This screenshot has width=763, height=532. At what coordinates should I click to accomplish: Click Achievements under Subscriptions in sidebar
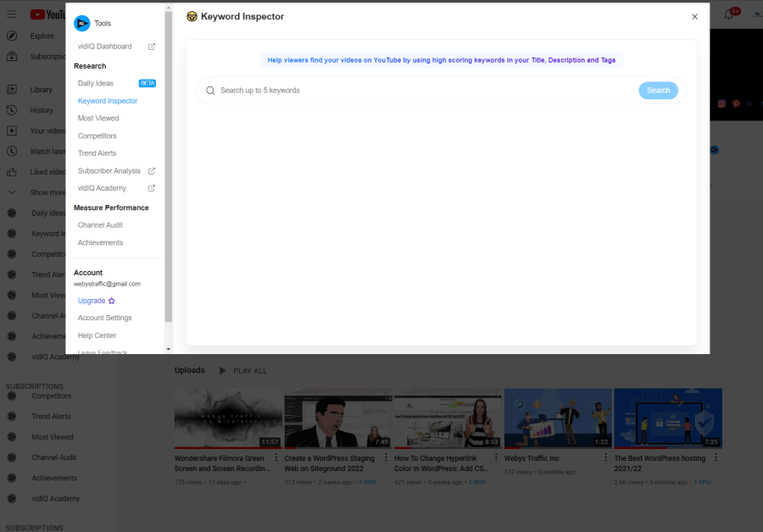(x=54, y=478)
